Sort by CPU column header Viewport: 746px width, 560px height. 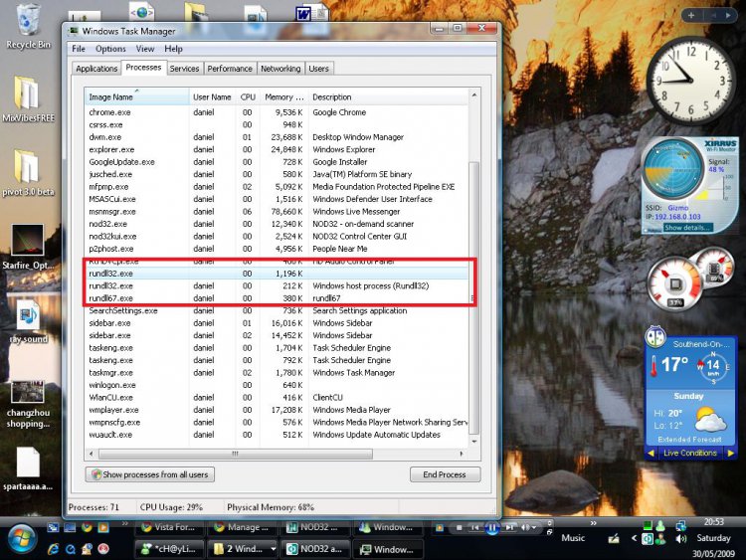(x=248, y=97)
